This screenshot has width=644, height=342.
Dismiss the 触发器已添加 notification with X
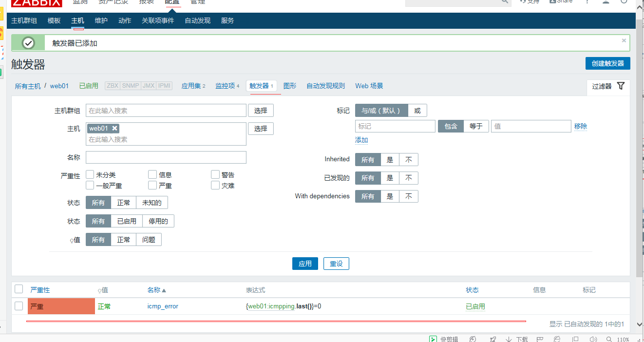(624, 41)
